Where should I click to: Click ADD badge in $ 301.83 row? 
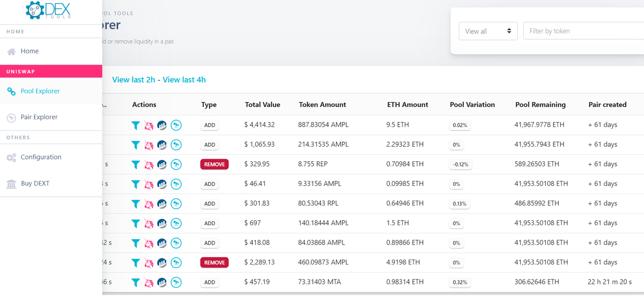210,204
